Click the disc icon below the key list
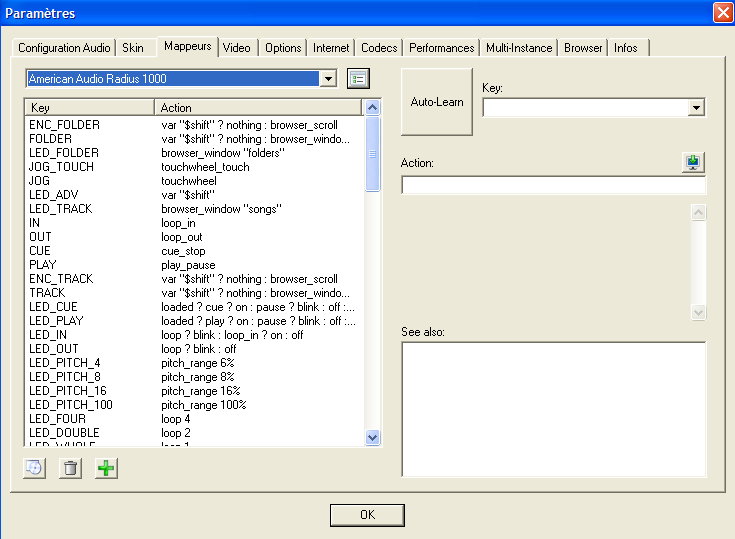This screenshot has height=539, width=735. click(34, 468)
